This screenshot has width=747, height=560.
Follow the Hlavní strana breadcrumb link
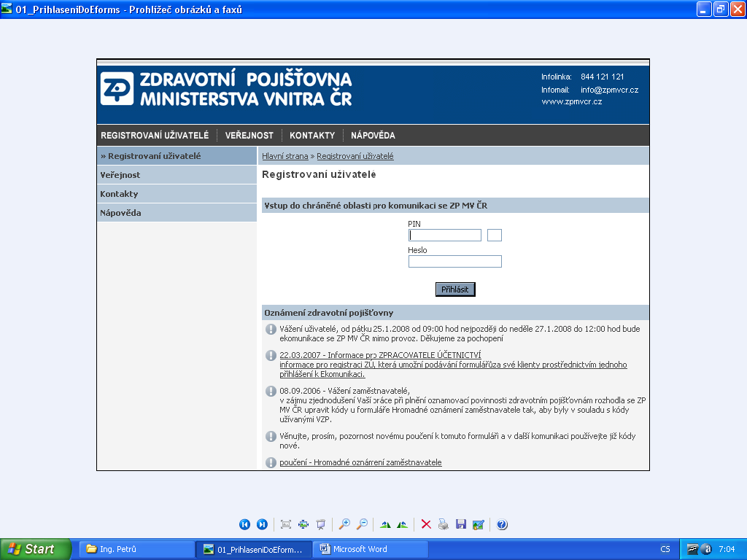[x=285, y=156]
